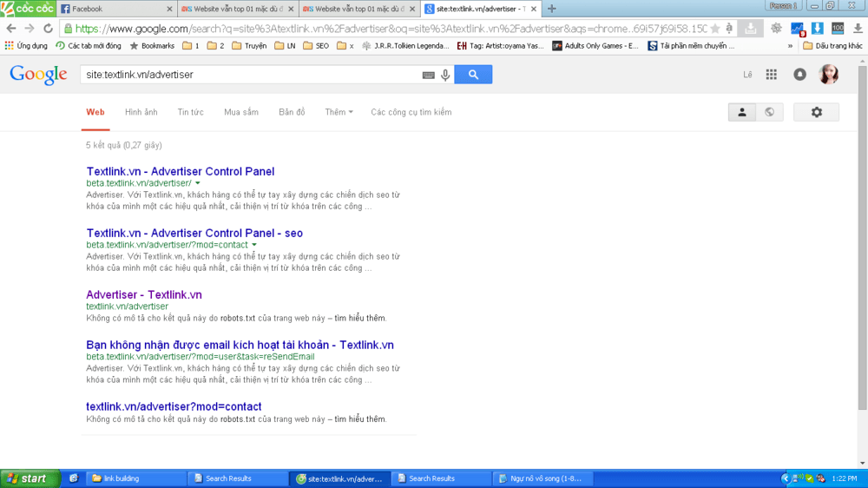
Task: Open bookmark folder named 2
Action: 216,46
